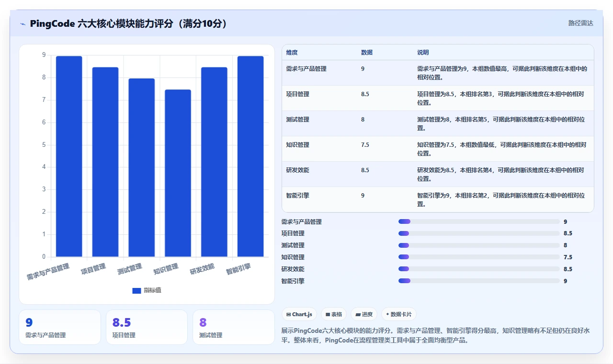Image resolution: width=613 pixels, height=364 pixels.
Task: Click the 项目管理 bar in chart
Action: point(105,162)
